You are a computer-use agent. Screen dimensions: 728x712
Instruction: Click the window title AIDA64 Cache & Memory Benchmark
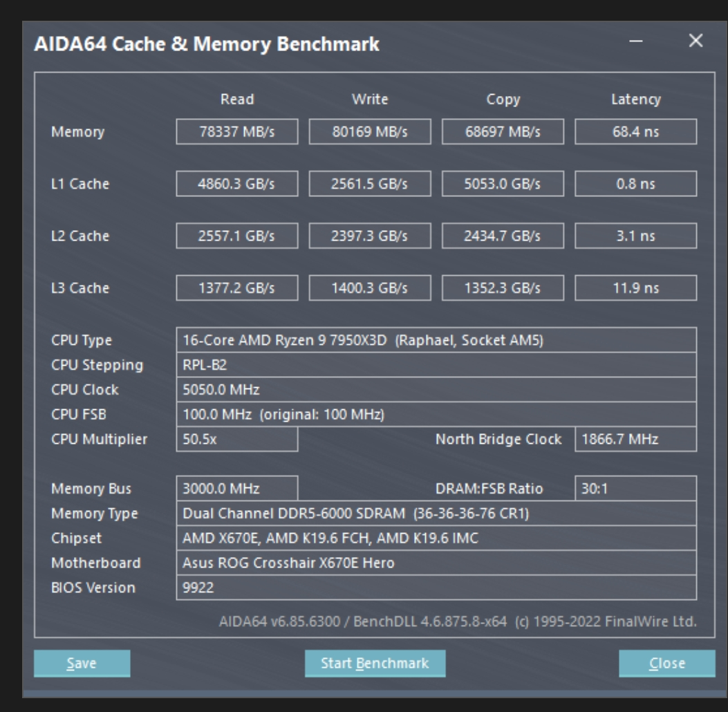click(x=207, y=44)
